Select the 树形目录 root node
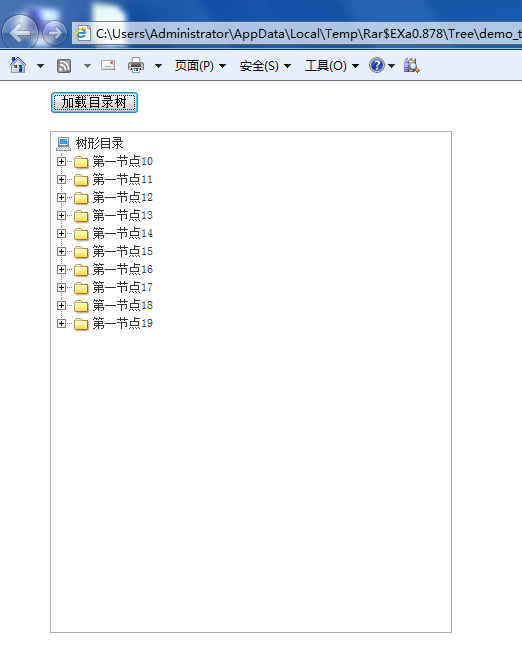Viewport: 522px width, 658px height. pyautogui.click(x=99, y=144)
